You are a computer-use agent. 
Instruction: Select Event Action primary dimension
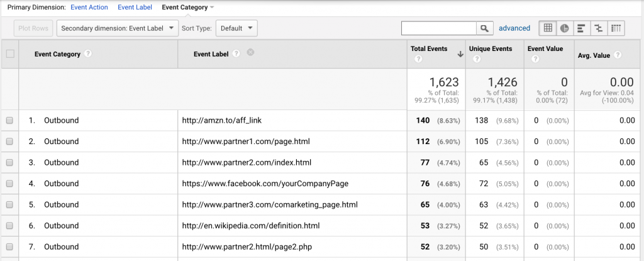point(89,8)
